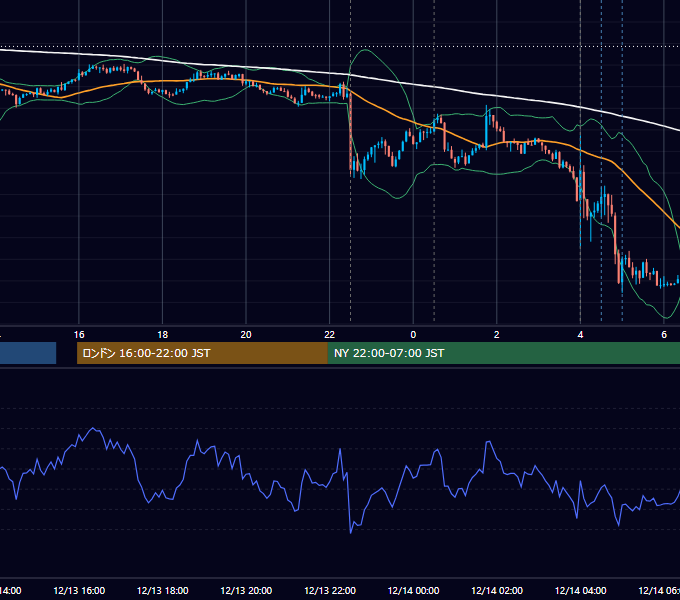Click the 0 hour label on time axis
This screenshot has width=680, height=600.
[413, 335]
